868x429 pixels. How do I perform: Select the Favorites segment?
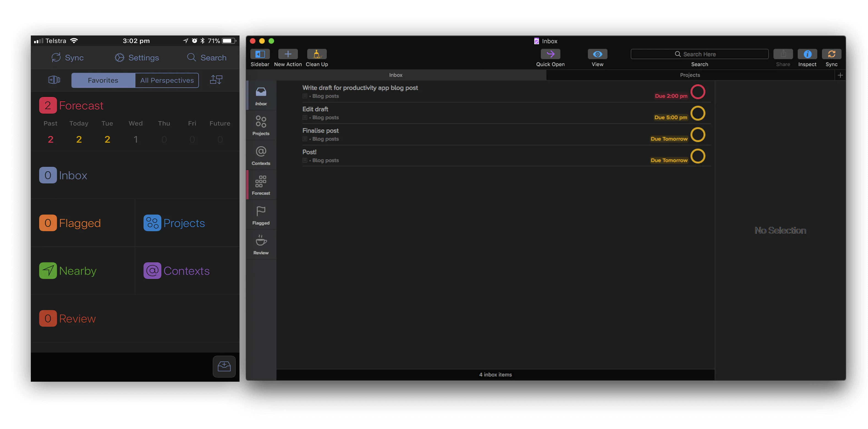(103, 80)
